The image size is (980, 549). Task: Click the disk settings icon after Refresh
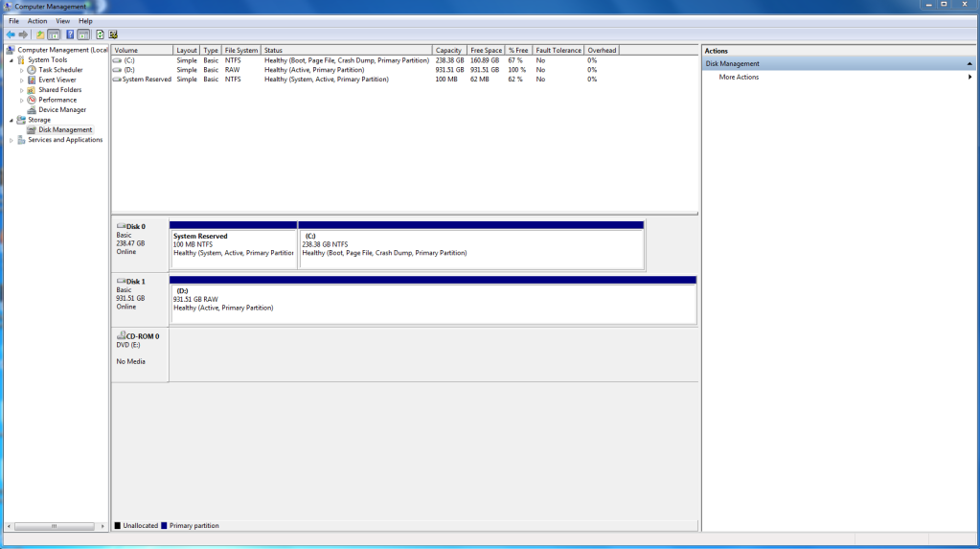[x=113, y=34]
